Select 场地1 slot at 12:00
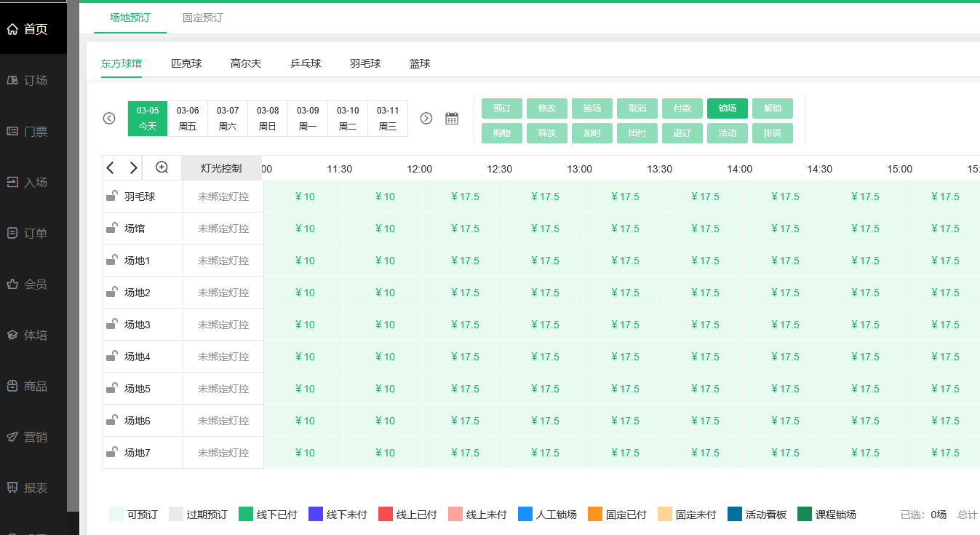 coord(463,261)
